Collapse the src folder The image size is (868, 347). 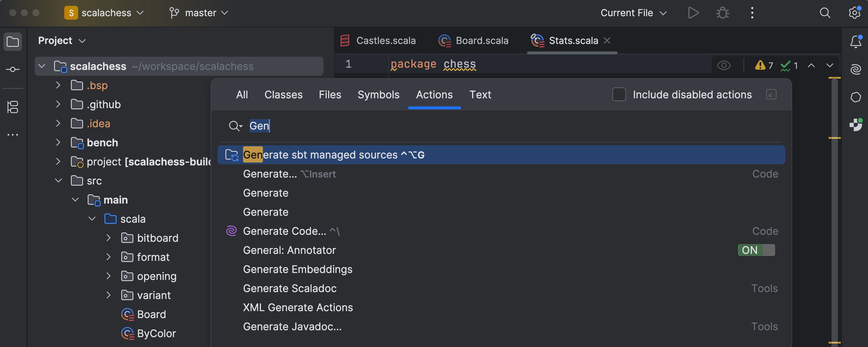[58, 180]
